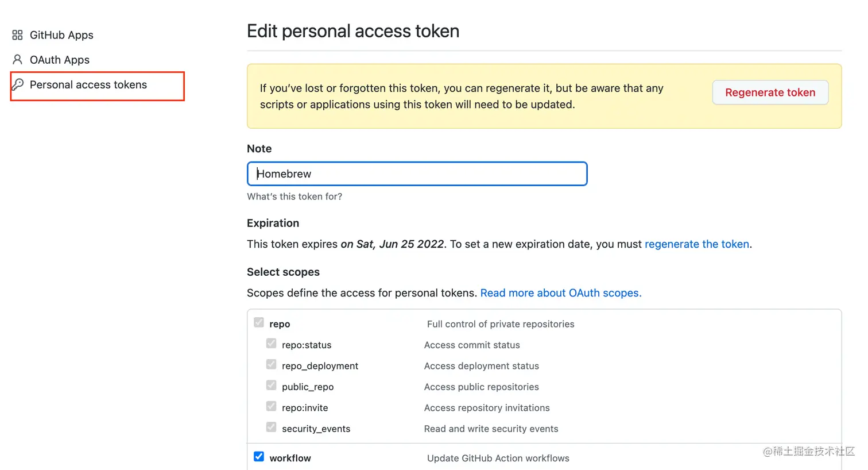868x470 pixels.
Task: Open Read more about OAuth scopes link
Action: 560,293
